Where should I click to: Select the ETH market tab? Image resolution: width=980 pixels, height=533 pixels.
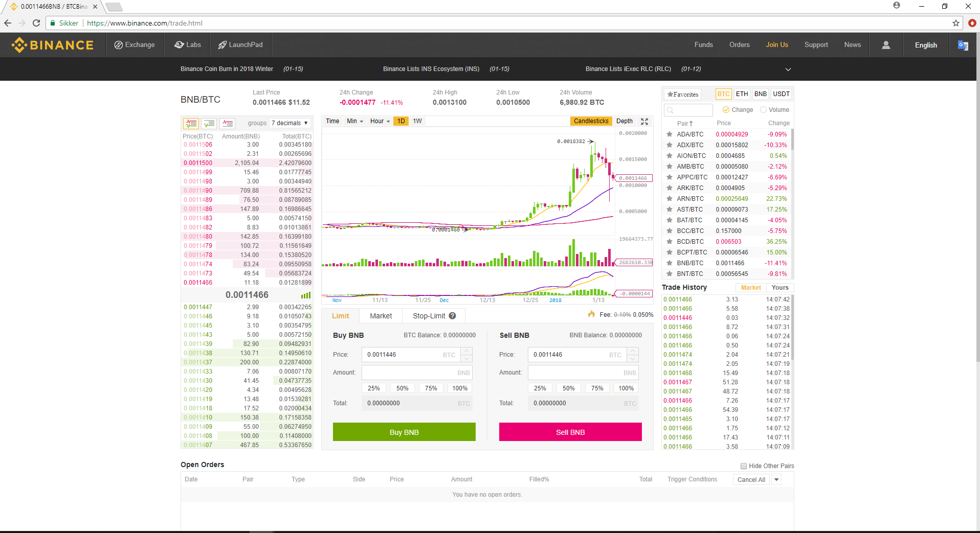[x=742, y=94]
